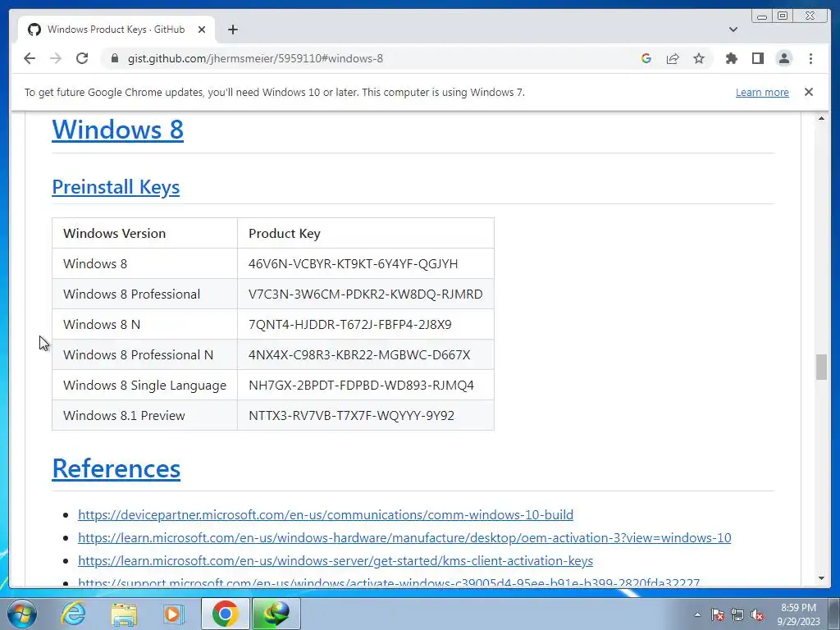This screenshot has width=840, height=630.
Task: Switch to Chrome in the taskbar
Action: point(225,614)
